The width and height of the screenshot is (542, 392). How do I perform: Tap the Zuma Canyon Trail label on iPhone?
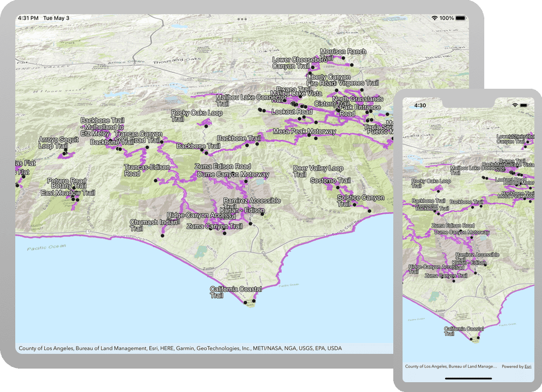point(446,275)
